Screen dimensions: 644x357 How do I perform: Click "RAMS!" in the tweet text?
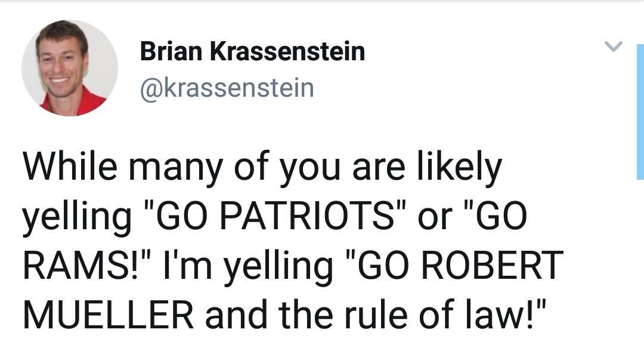(80, 266)
